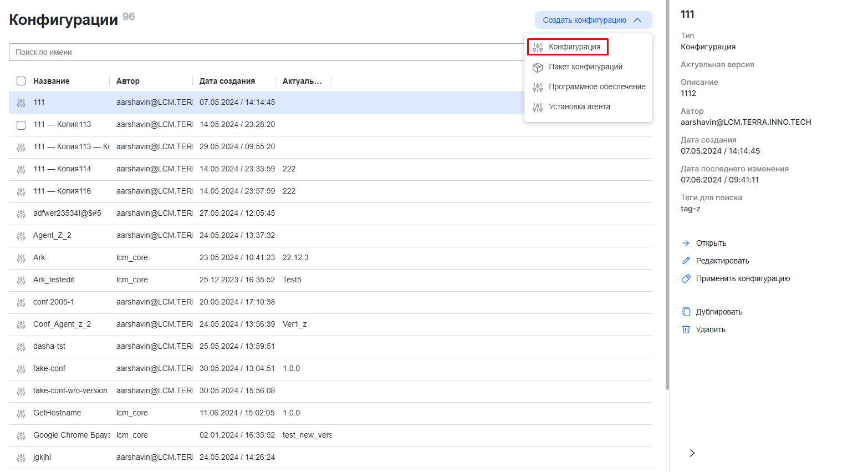Image resolution: width=868 pixels, height=472 pixels.
Task: Click the Применить конфигурацию tag icon
Action: [686, 278]
